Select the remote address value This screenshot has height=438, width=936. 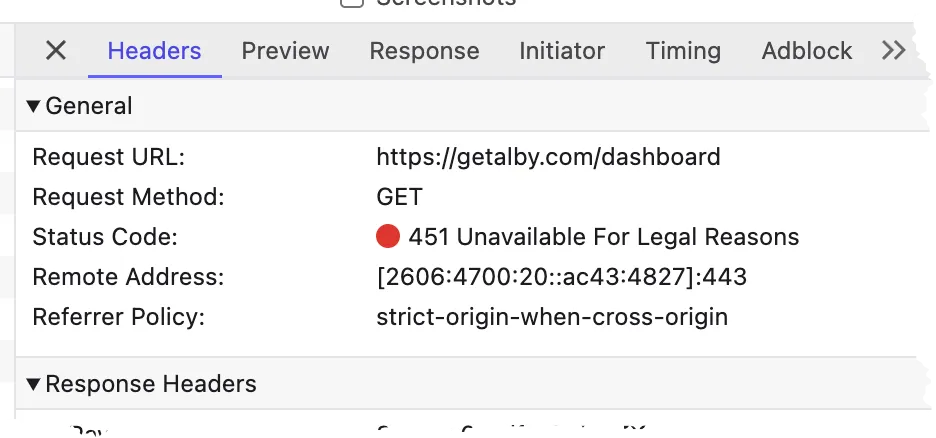click(561, 277)
